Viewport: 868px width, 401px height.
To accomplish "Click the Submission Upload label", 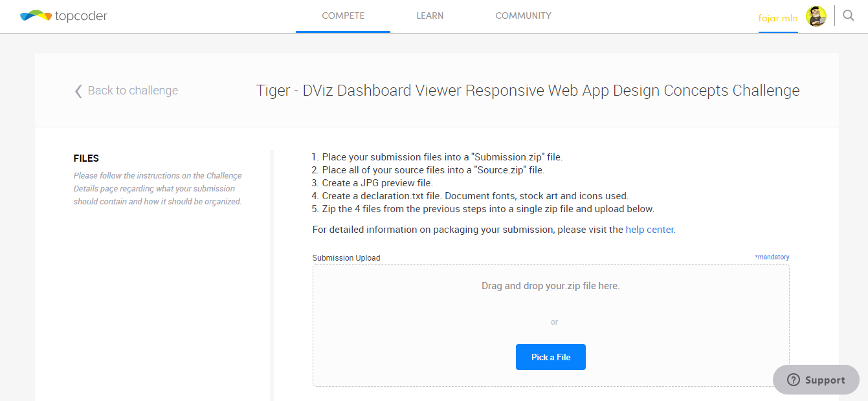I will [346, 258].
